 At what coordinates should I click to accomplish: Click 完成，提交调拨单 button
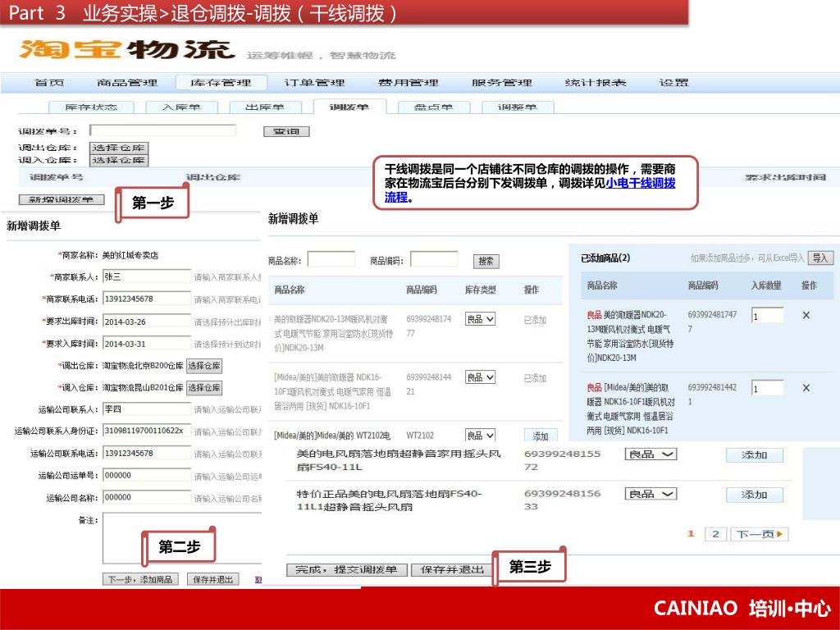[x=347, y=569]
